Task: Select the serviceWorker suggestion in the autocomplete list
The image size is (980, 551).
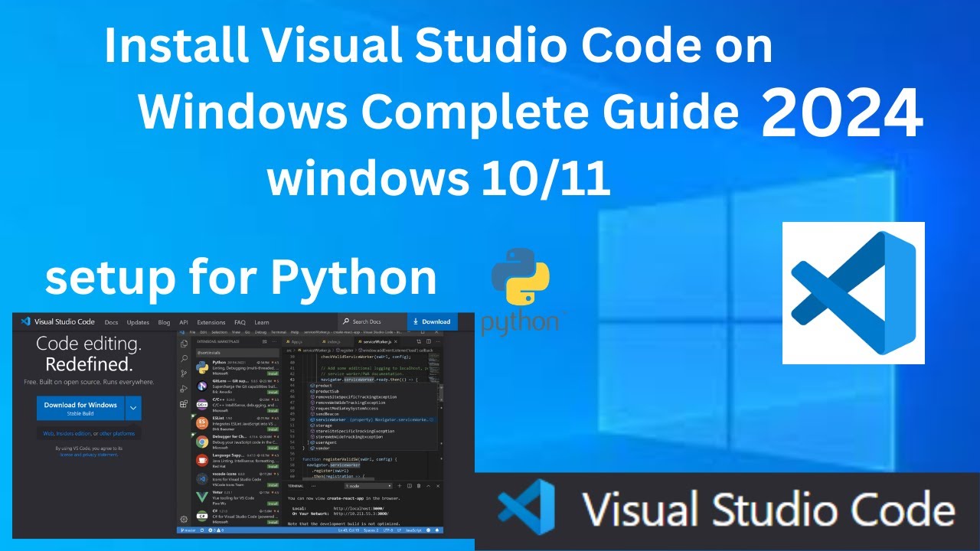Action: pos(372,419)
